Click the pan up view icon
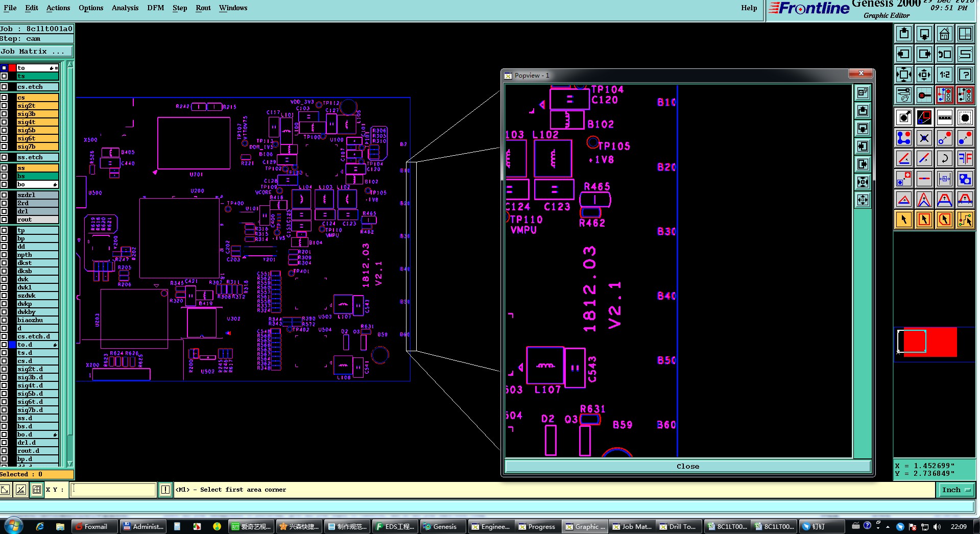The width and height of the screenshot is (980, 534). [904, 34]
